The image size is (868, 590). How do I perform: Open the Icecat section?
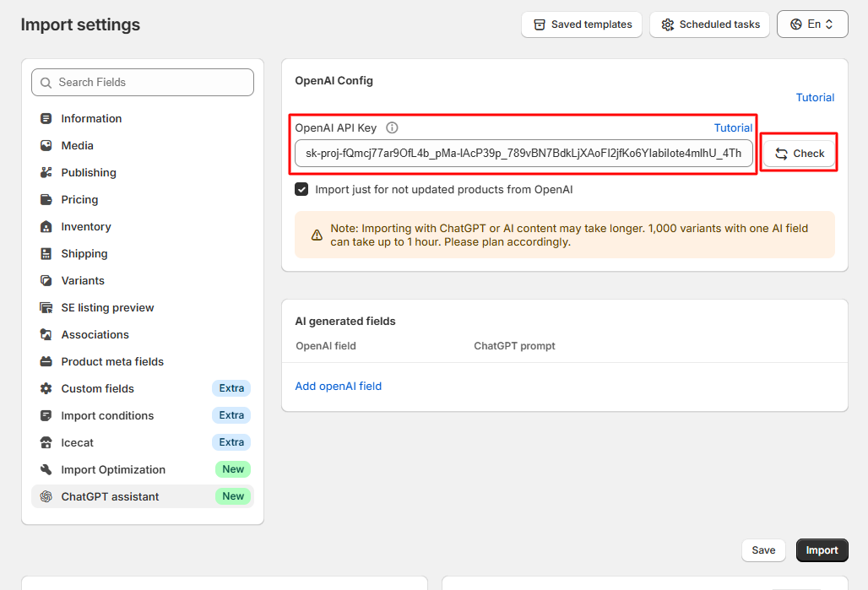pyautogui.click(x=143, y=443)
